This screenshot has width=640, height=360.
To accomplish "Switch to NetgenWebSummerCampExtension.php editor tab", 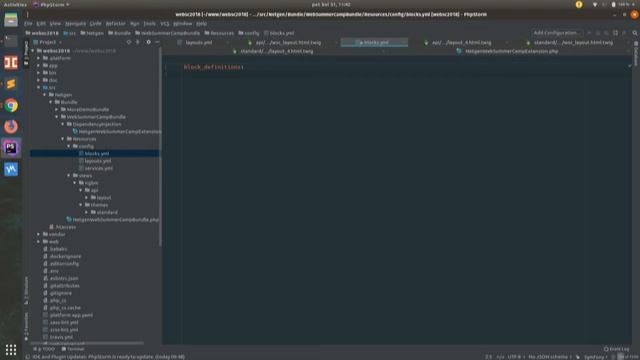I will click(x=512, y=51).
